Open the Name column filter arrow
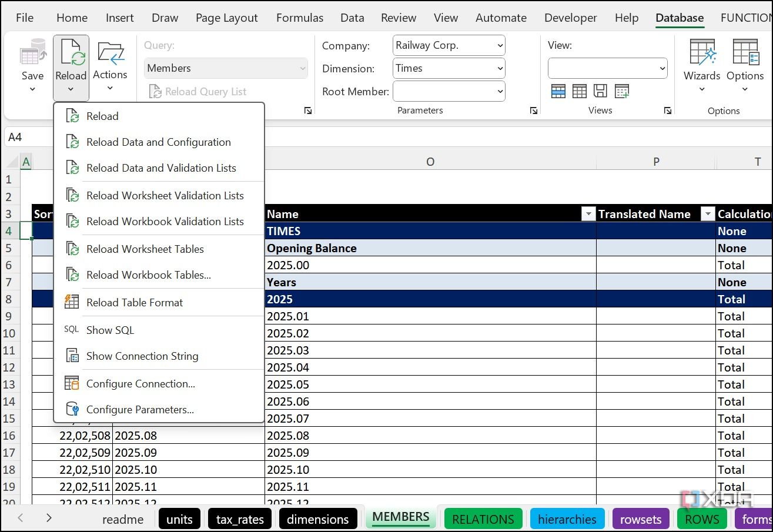773x532 pixels. [x=588, y=214]
